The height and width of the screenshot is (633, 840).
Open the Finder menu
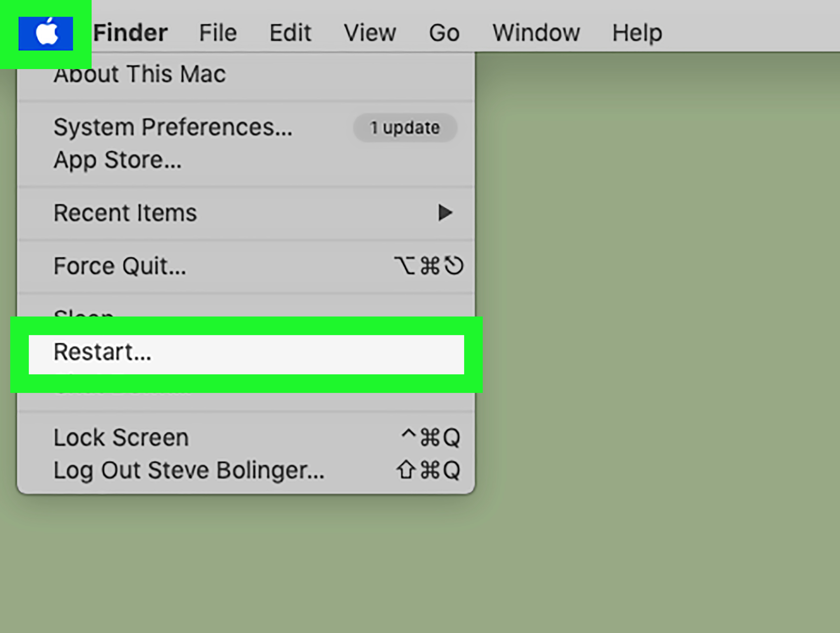pos(130,33)
